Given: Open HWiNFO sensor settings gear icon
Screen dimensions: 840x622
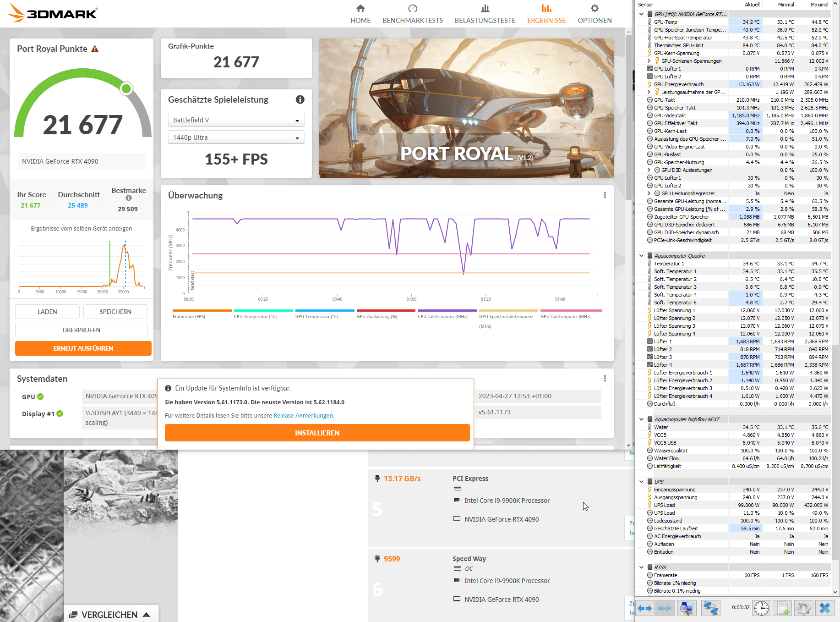Looking at the screenshot, I should [x=804, y=608].
